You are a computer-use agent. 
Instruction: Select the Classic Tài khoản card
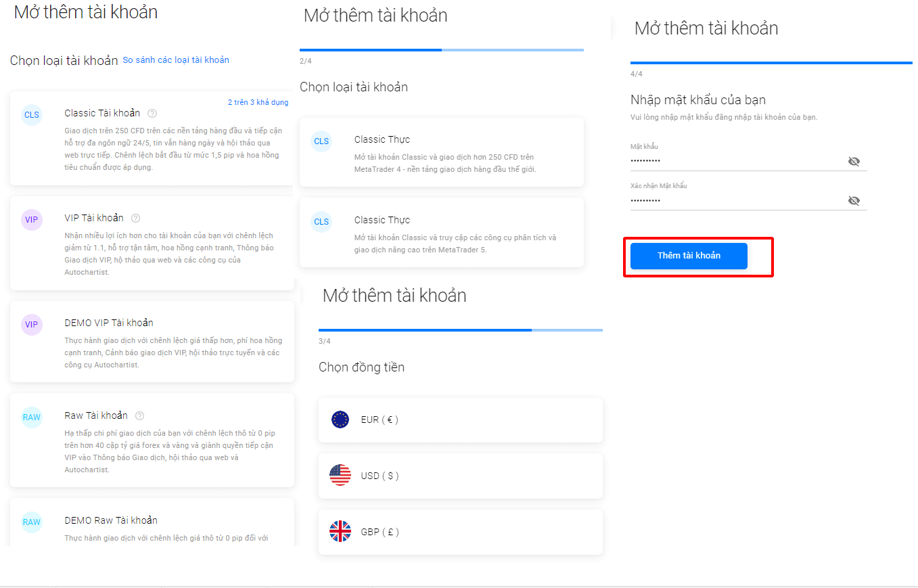(152, 138)
